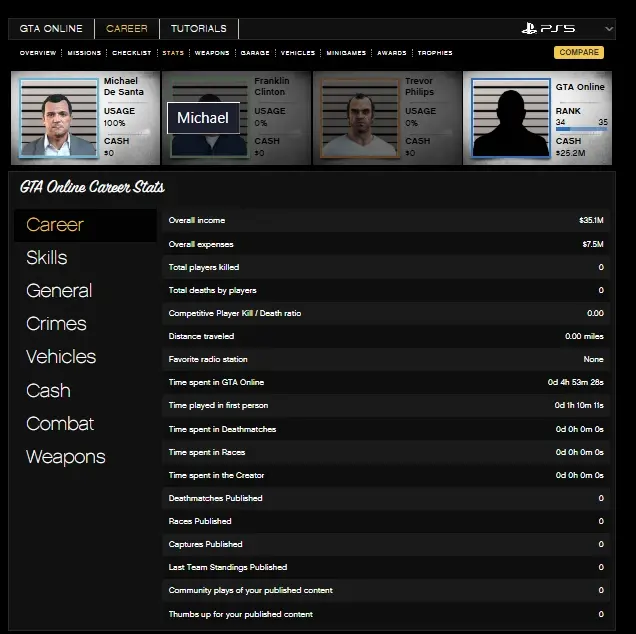Image resolution: width=636 pixels, height=634 pixels.
Task: Open the Awards page
Action: tap(392, 53)
